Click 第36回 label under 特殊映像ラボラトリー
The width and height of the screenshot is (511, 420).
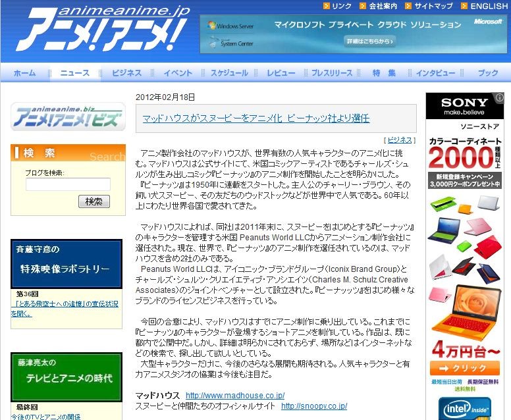[28, 294]
